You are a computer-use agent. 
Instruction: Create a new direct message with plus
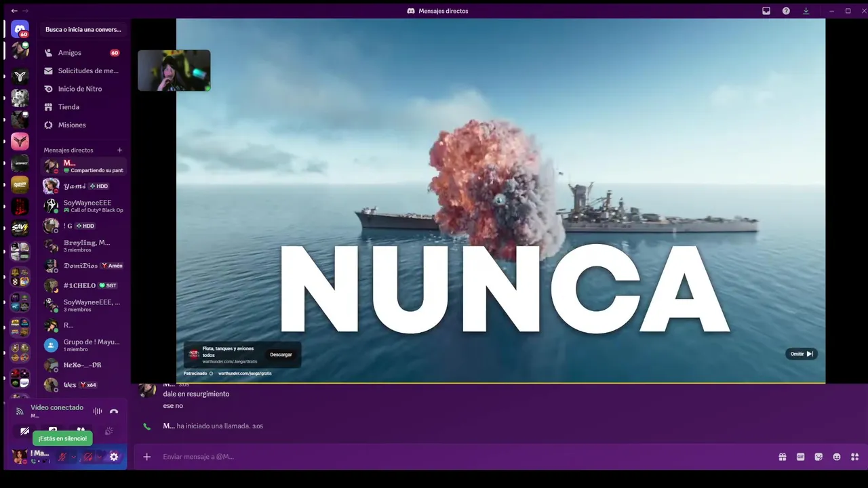tap(119, 150)
